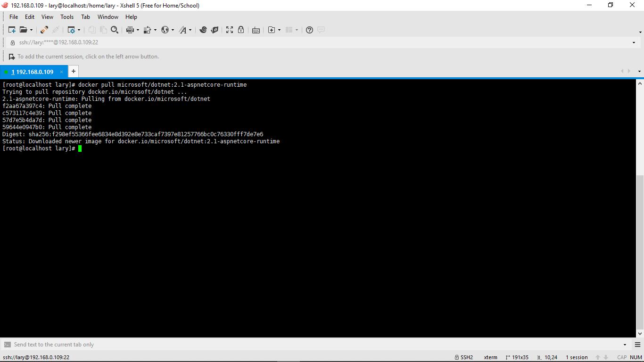Click the 1 session status entry
This screenshot has height=362, width=644.
pyautogui.click(x=577, y=357)
